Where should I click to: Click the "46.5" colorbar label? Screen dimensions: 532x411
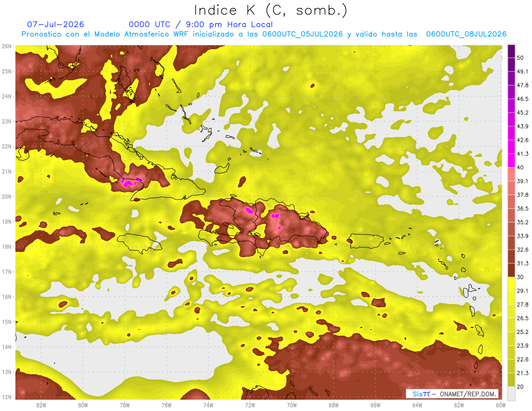pos(522,99)
